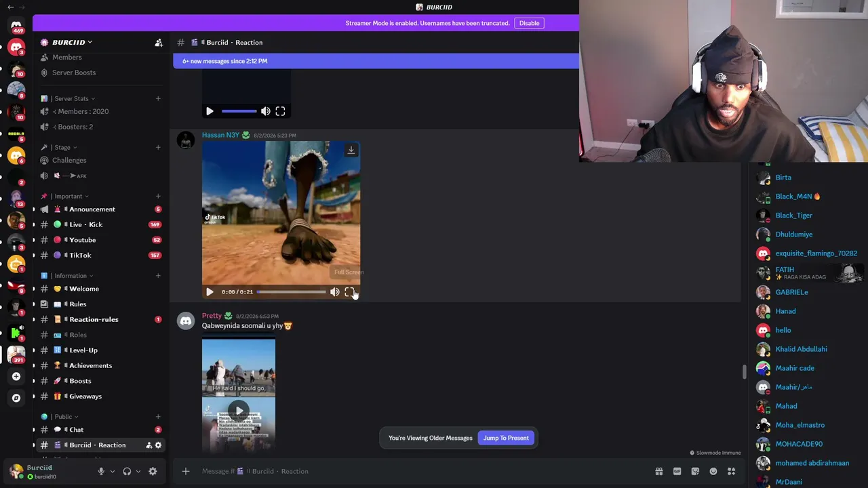Open the yellow Discord server icon

coord(16,155)
